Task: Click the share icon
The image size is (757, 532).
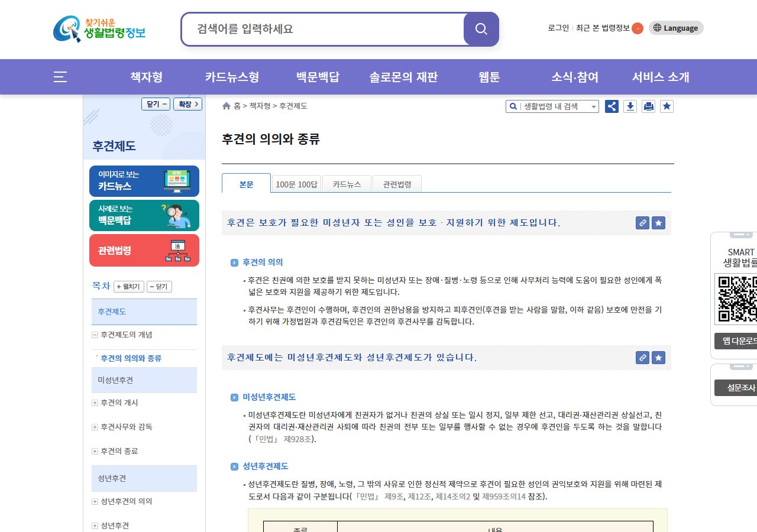Action: (612, 106)
